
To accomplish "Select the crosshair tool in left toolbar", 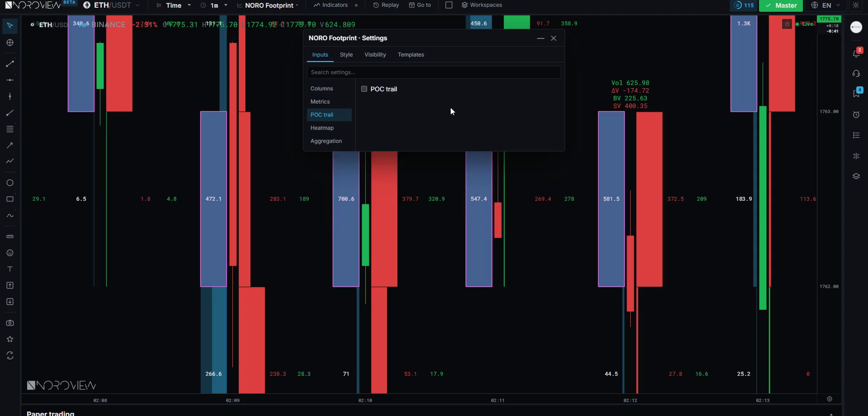I will [10, 43].
